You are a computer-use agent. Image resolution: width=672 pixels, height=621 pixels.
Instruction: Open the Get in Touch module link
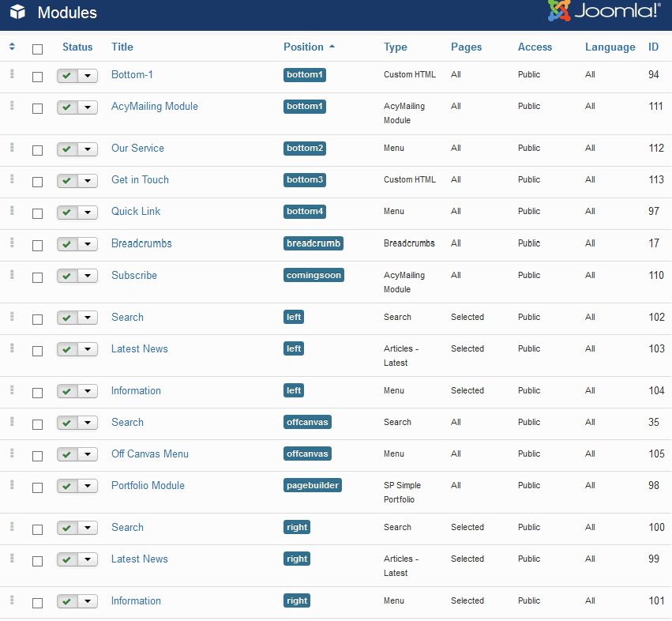[x=140, y=180]
